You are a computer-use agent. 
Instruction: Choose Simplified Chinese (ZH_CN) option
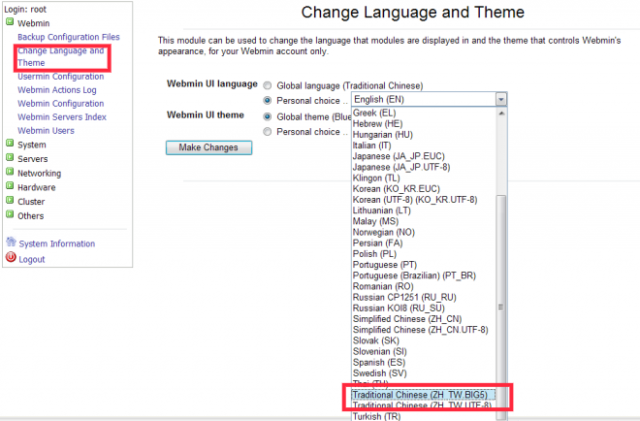[x=424, y=319]
